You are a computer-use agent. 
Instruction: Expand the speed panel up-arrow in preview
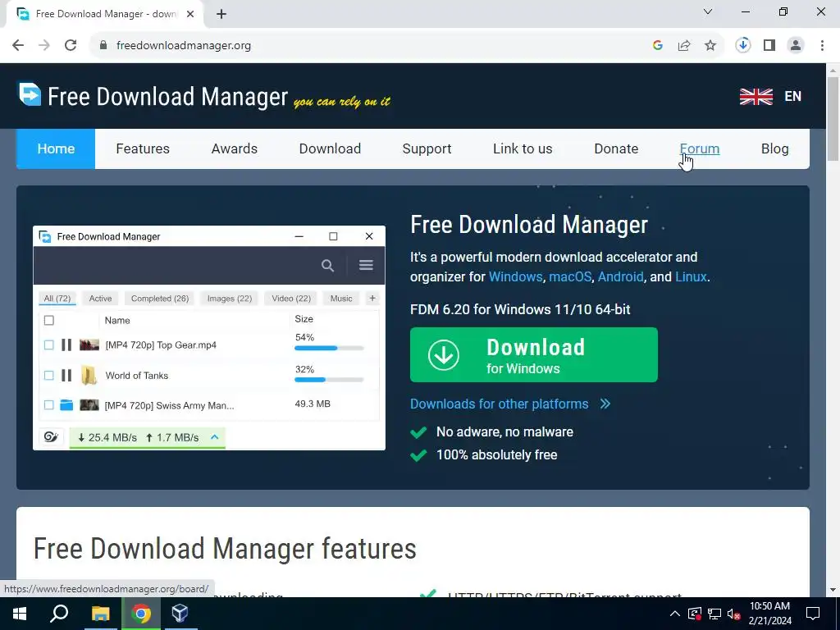[x=215, y=437]
